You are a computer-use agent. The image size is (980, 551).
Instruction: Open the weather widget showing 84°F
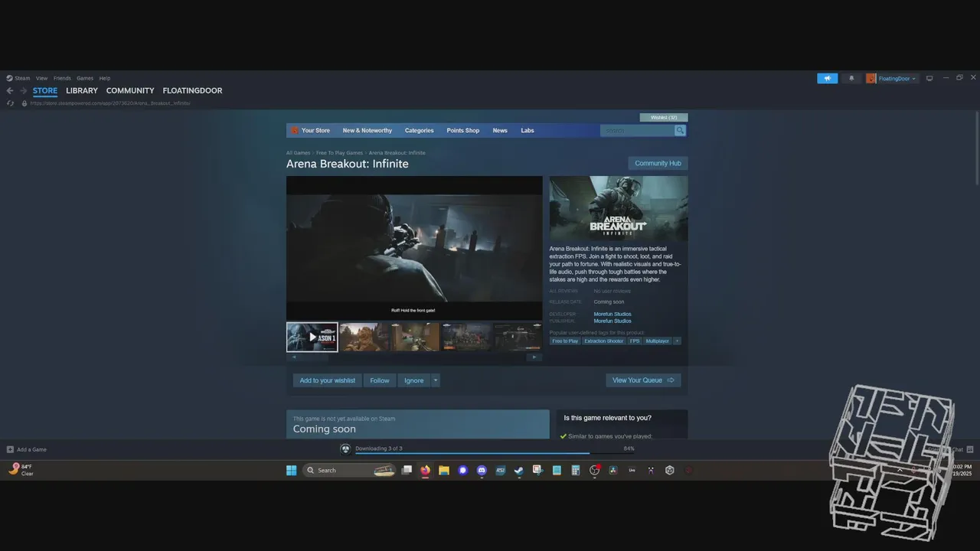point(21,470)
